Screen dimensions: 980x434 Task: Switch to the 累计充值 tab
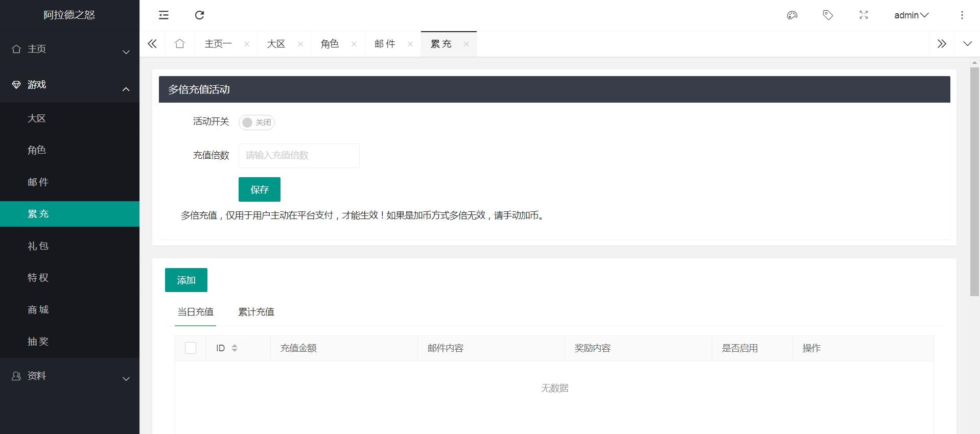click(256, 312)
